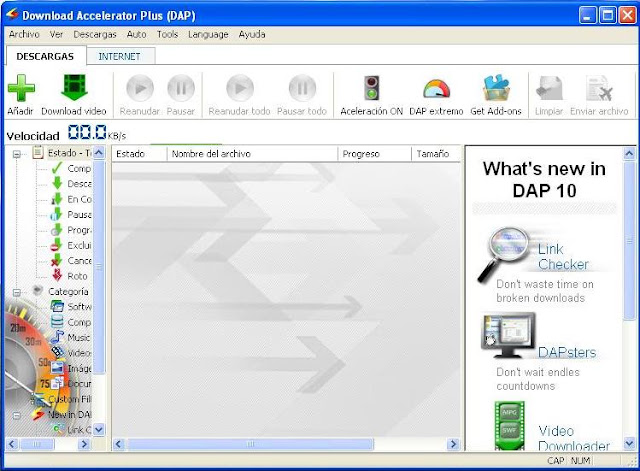Open the DAPsters link

567,352
